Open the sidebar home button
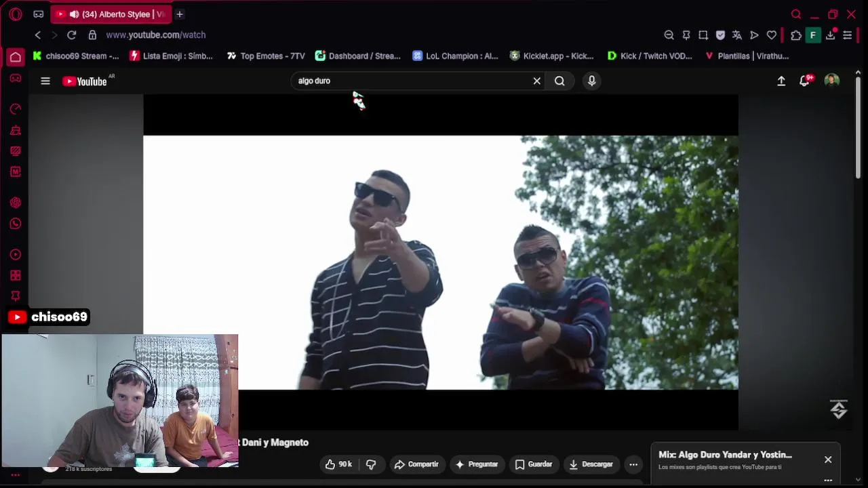Viewport: 868px width, 488px height. pos(16,57)
